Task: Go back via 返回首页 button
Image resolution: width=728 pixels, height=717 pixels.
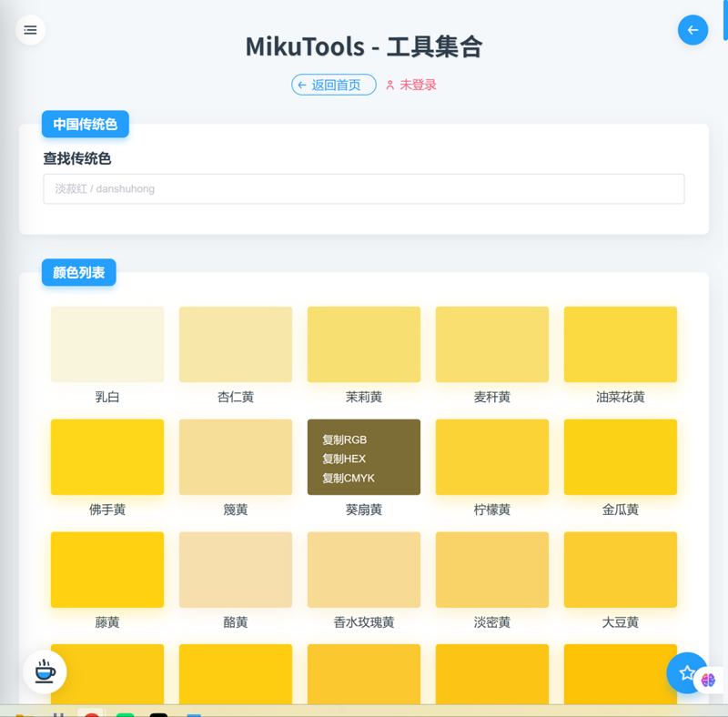Action: pyautogui.click(x=334, y=85)
